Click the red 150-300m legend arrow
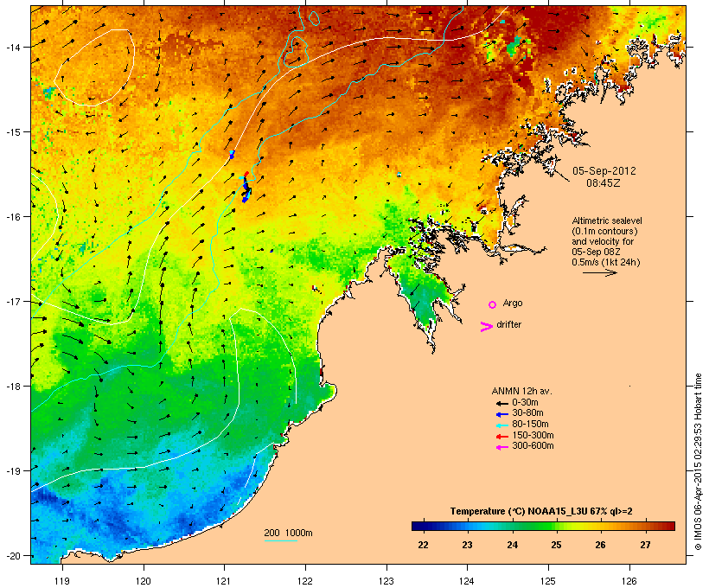Screen dimensions: 709x588 point(501,437)
